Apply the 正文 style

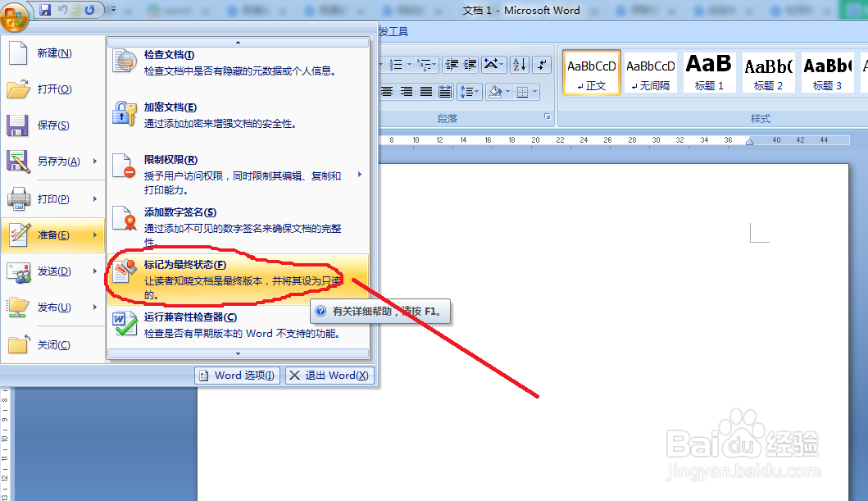coord(592,73)
